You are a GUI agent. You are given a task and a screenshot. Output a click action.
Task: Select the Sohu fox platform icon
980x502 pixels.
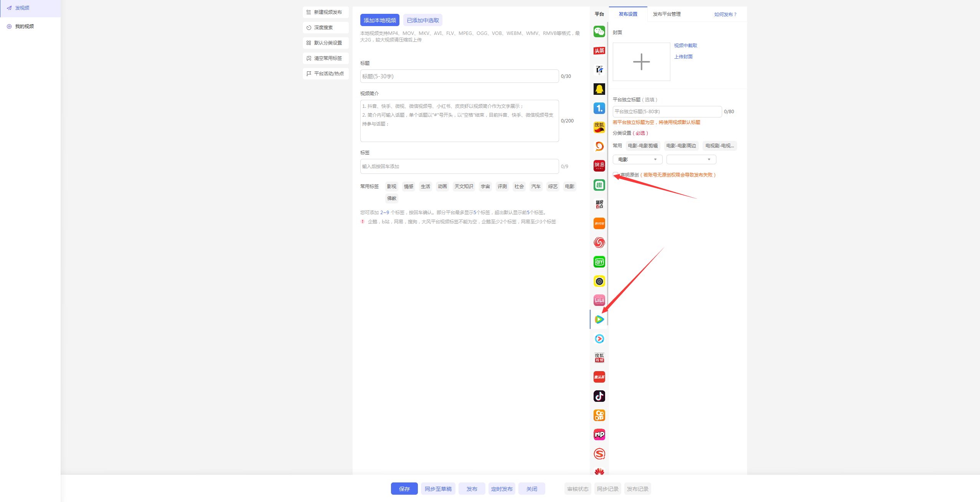(599, 127)
